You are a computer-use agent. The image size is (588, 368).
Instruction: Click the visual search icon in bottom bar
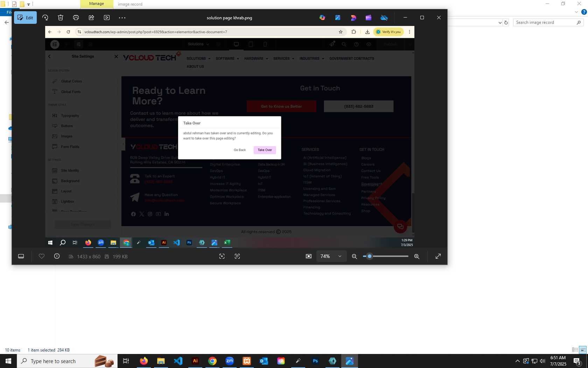(222, 257)
